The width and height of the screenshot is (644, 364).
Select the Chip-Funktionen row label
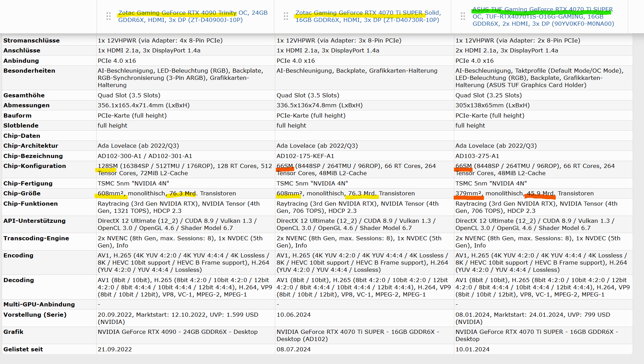[30, 204]
